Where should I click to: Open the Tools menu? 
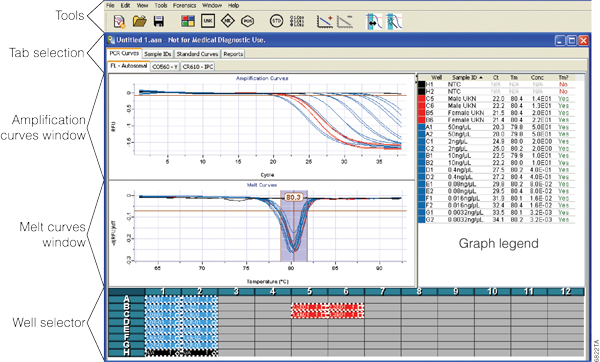[161, 5]
